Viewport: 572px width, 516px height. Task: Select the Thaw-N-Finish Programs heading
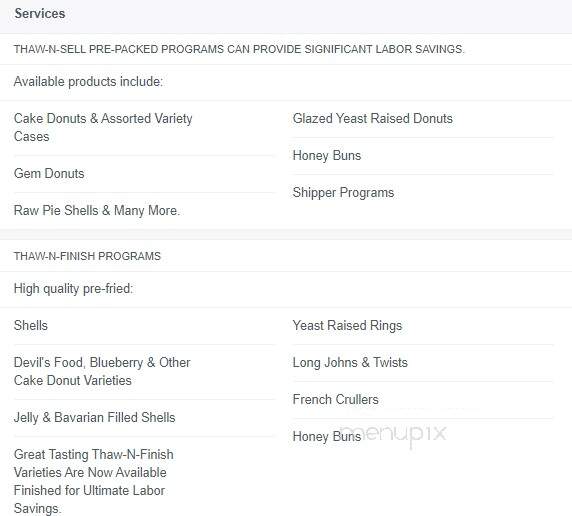coord(87,256)
